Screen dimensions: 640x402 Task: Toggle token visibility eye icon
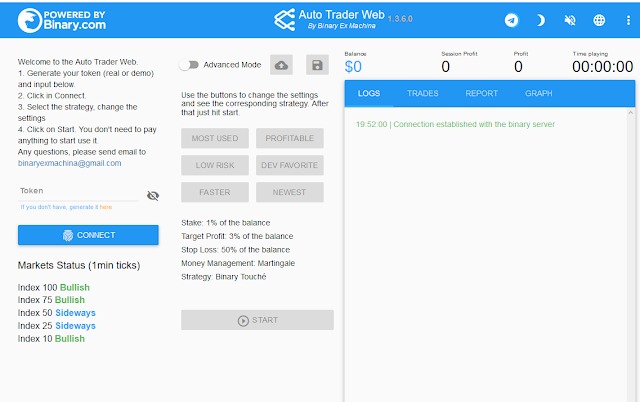tap(153, 196)
